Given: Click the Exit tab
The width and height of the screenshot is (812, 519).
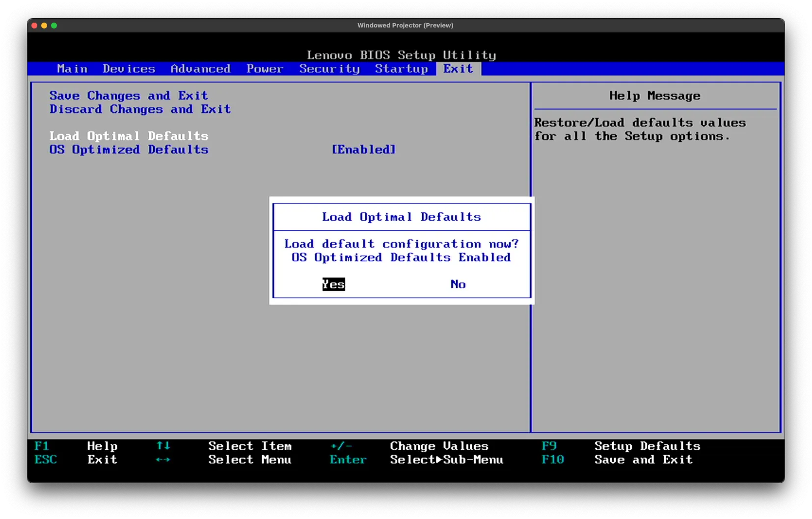Looking at the screenshot, I should [x=458, y=69].
